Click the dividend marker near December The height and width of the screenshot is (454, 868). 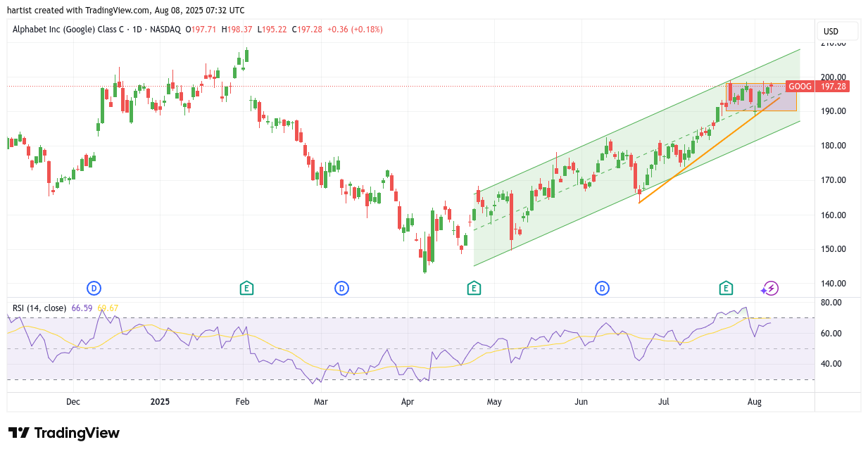pyautogui.click(x=94, y=288)
